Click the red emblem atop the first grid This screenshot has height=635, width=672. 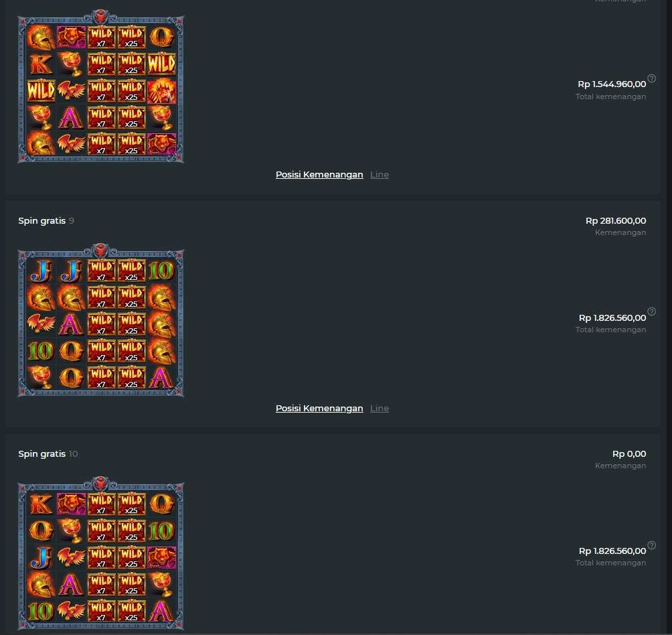pos(100,16)
